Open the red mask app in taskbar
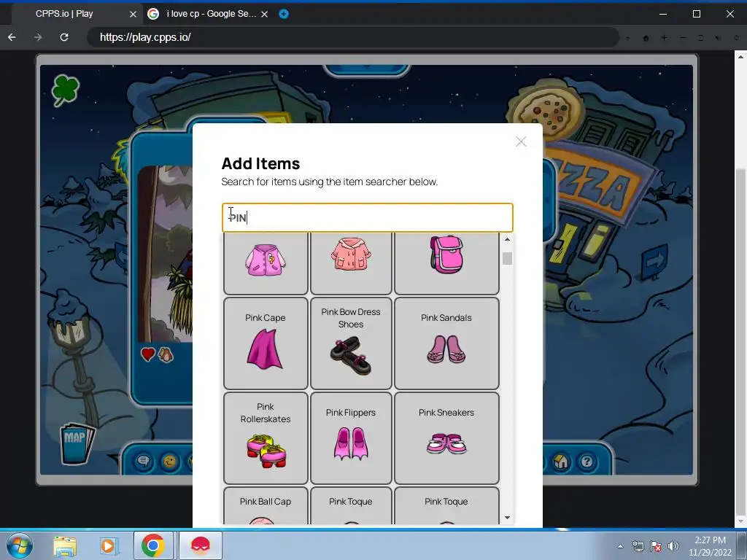Image resolution: width=747 pixels, height=560 pixels. tap(201, 545)
